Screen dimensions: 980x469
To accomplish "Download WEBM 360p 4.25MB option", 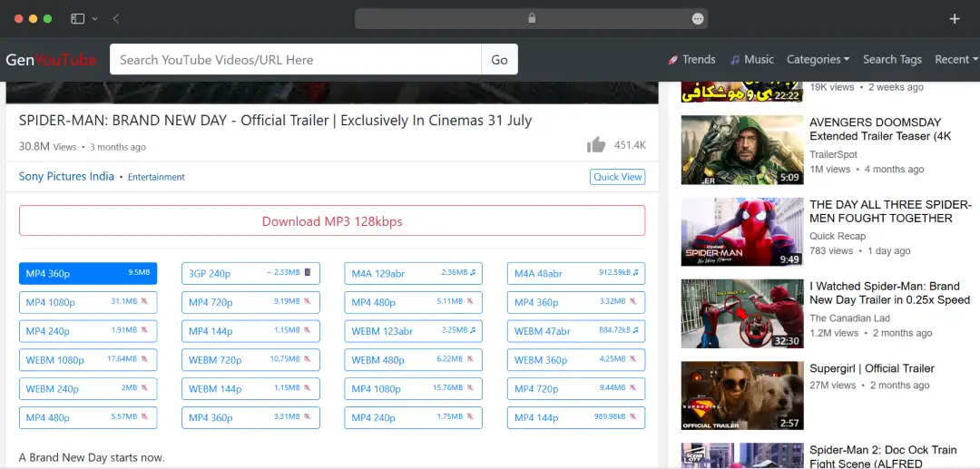I will click(576, 360).
